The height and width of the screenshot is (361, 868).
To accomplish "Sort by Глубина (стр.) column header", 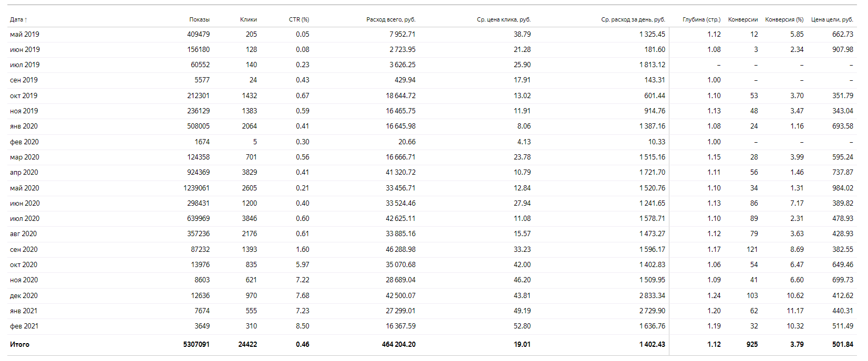I will pos(701,20).
